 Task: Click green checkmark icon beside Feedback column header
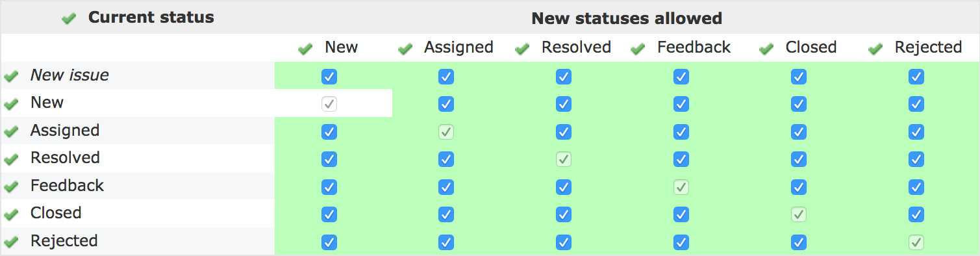(x=638, y=49)
